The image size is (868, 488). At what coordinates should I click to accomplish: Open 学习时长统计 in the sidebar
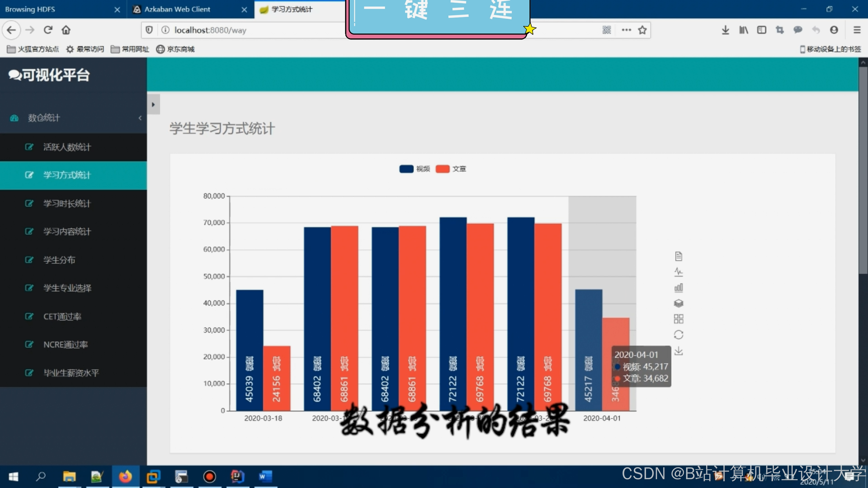pos(67,203)
